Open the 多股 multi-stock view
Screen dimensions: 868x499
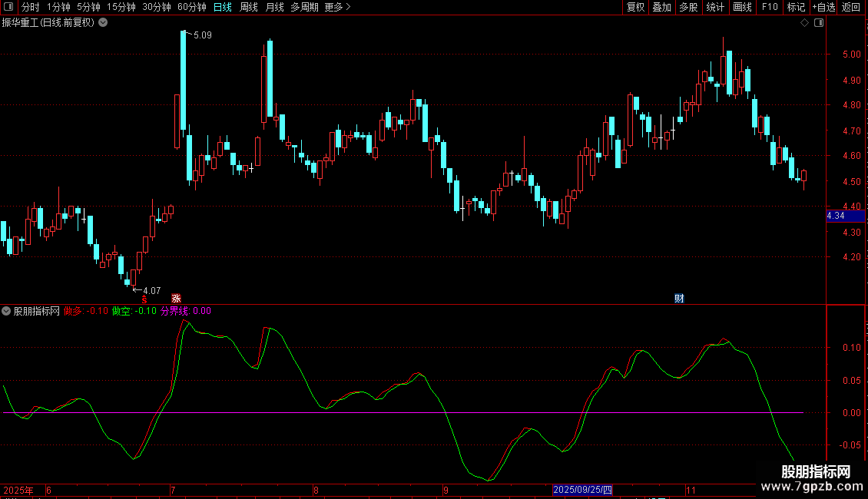tap(688, 7)
